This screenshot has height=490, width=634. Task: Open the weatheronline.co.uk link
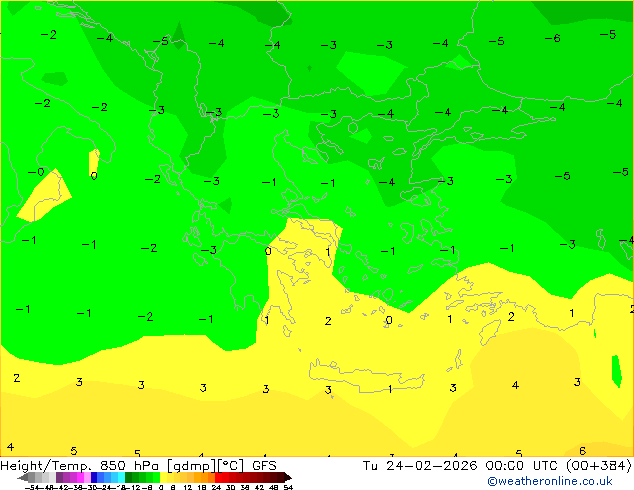pos(549,481)
